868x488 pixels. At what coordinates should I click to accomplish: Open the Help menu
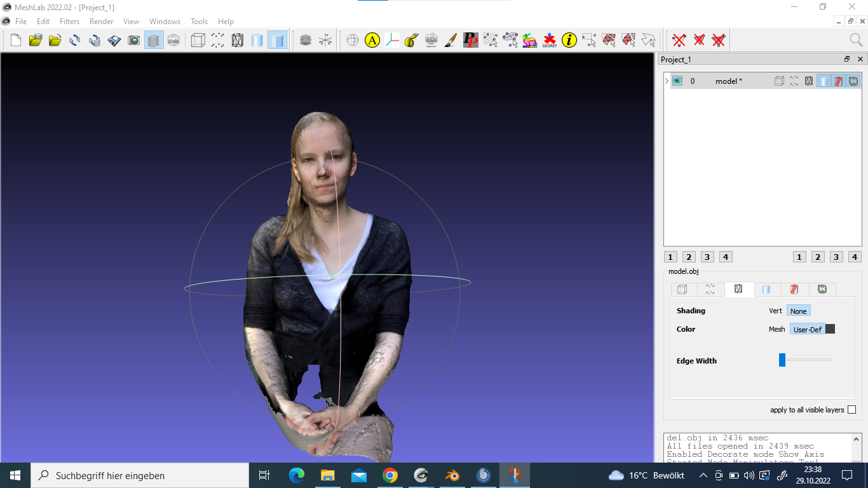226,22
